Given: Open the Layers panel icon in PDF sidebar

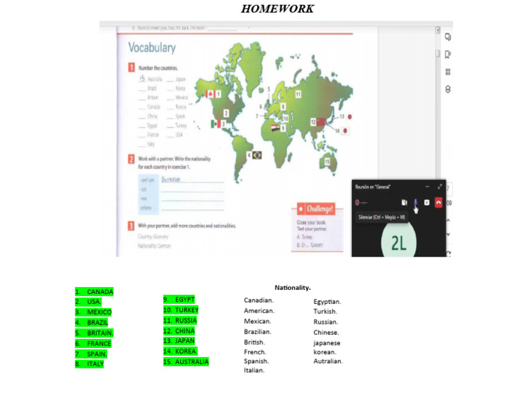Looking at the screenshot, I should [x=448, y=89].
